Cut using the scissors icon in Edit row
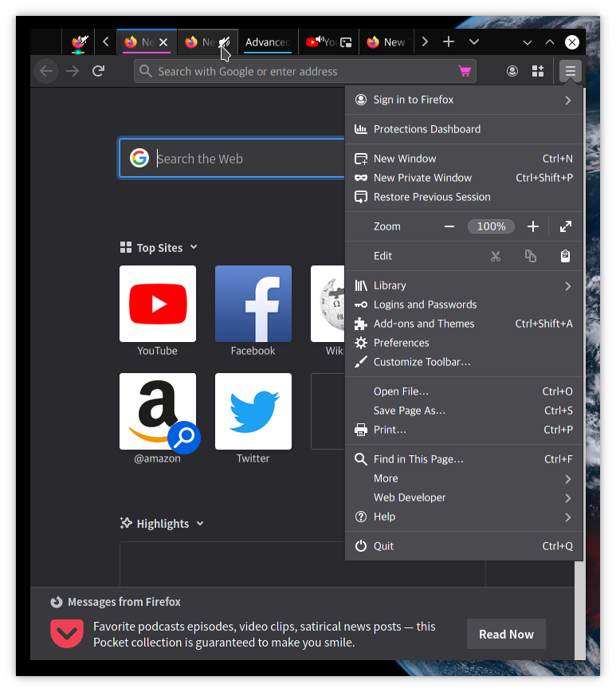616x692 pixels. click(x=496, y=256)
